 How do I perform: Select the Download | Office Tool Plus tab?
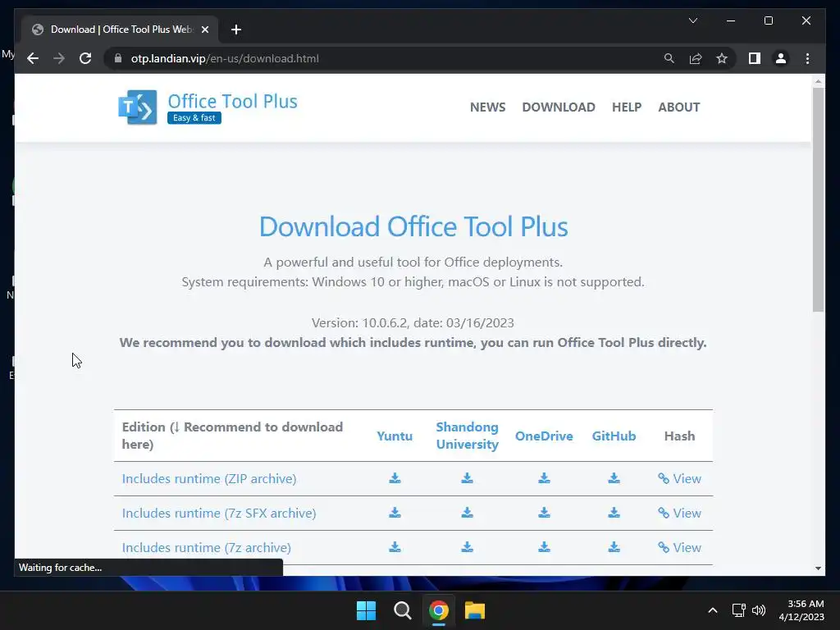[120, 30]
